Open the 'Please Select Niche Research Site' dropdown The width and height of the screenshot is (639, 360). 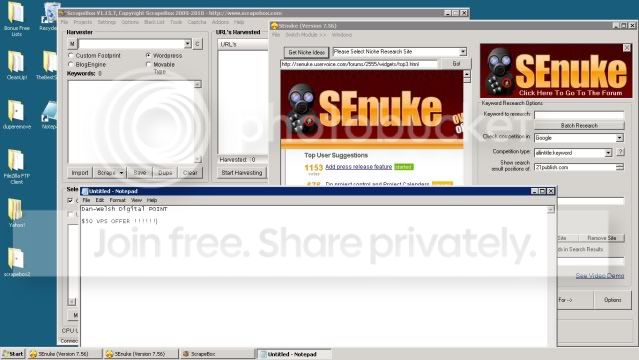(463, 52)
